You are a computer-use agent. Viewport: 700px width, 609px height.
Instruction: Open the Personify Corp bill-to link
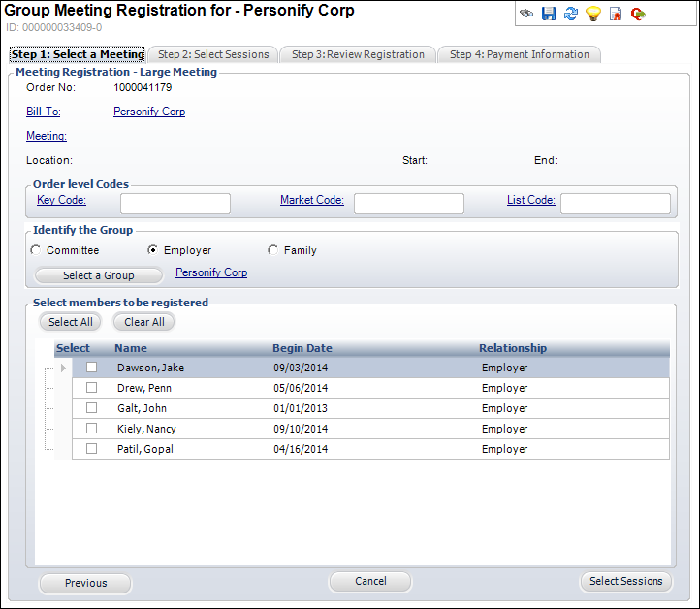pos(149,112)
